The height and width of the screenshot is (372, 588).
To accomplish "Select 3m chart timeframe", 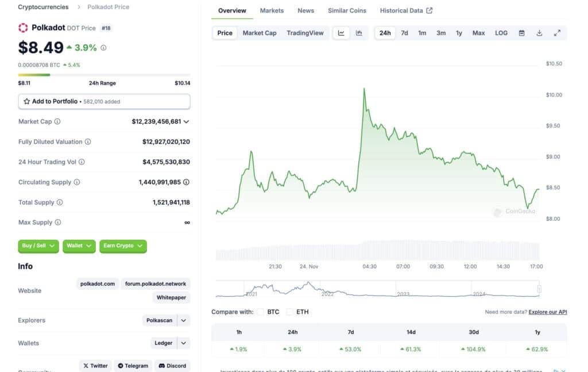I will coord(441,33).
